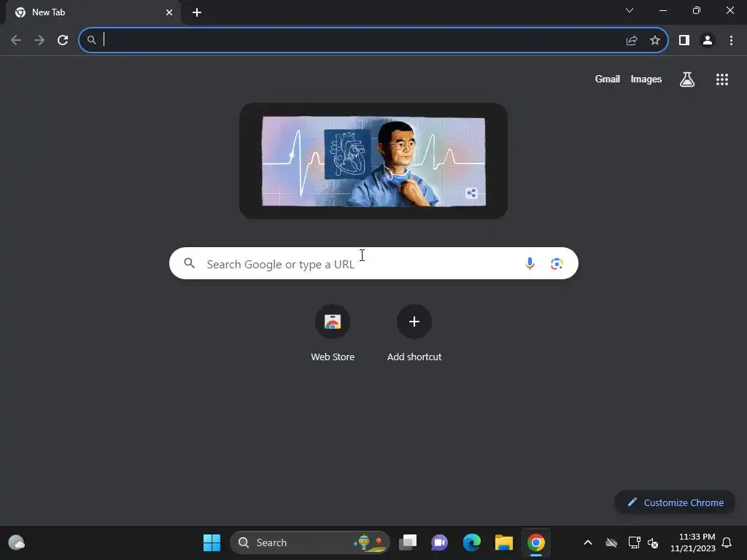Image resolution: width=747 pixels, height=560 pixels.
Task: Search by image with Google Lens icon
Action: [557, 263]
